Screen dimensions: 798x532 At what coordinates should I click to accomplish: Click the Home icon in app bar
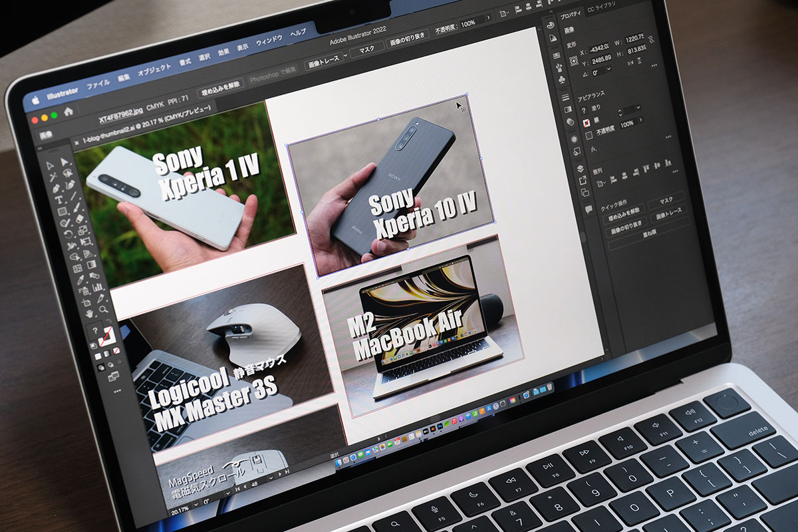pos(68,111)
